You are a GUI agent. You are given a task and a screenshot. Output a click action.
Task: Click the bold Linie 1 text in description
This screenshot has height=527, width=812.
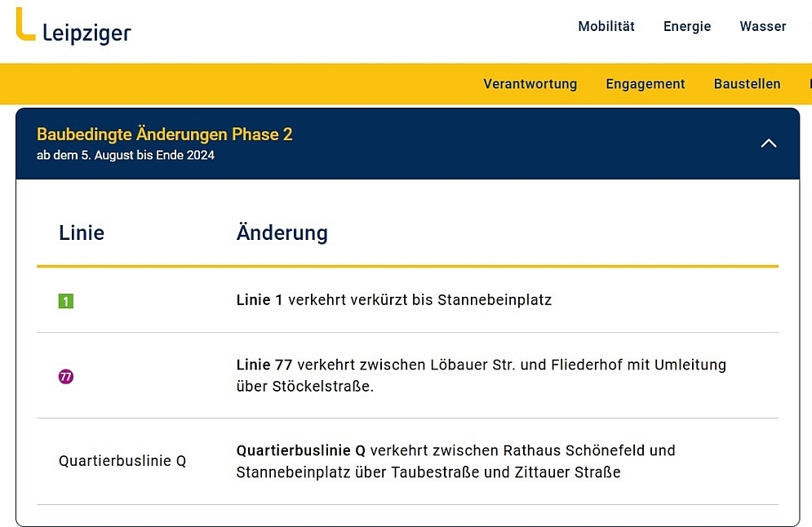click(260, 300)
